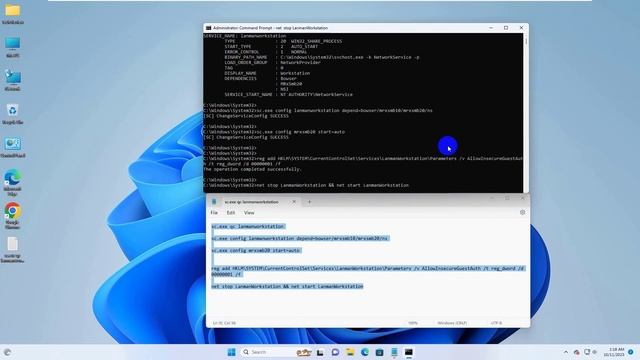Open the widgets icon at the taskbar's left end

click(x=7, y=352)
